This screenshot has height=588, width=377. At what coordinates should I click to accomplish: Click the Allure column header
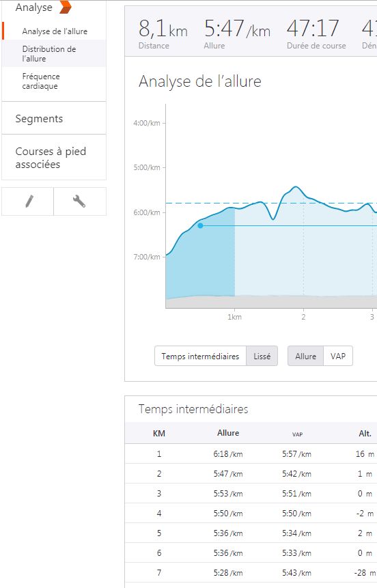click(228, 433)
